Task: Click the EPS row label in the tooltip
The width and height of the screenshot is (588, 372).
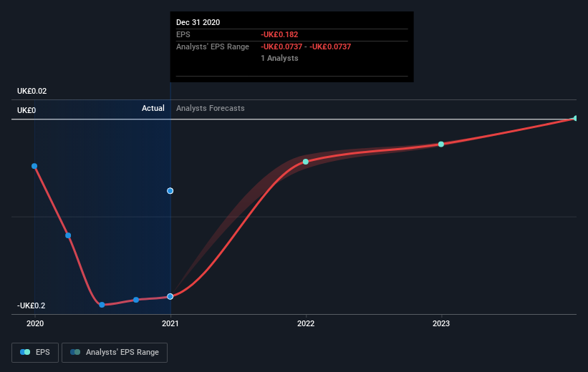Action: point(183,34)
